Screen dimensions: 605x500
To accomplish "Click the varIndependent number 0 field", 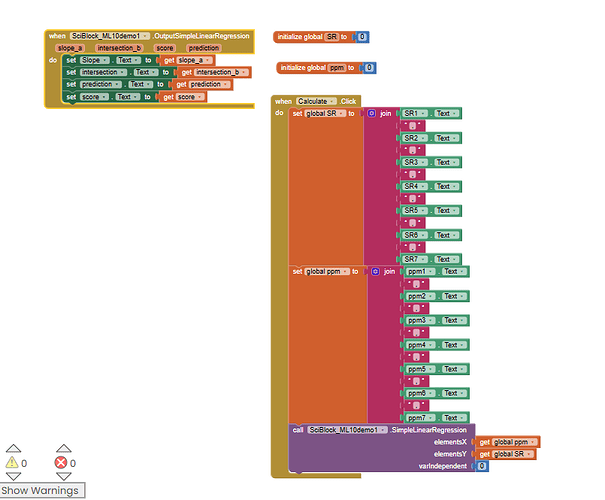I will click(x=482, y=466).
